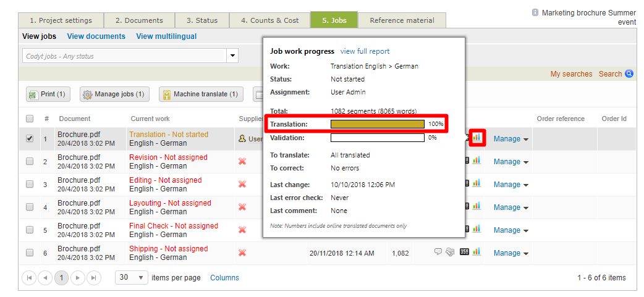The image size is (644, 297).
Task: Click progress chart icon for Shipping job
Action: [x=477, y=252]
